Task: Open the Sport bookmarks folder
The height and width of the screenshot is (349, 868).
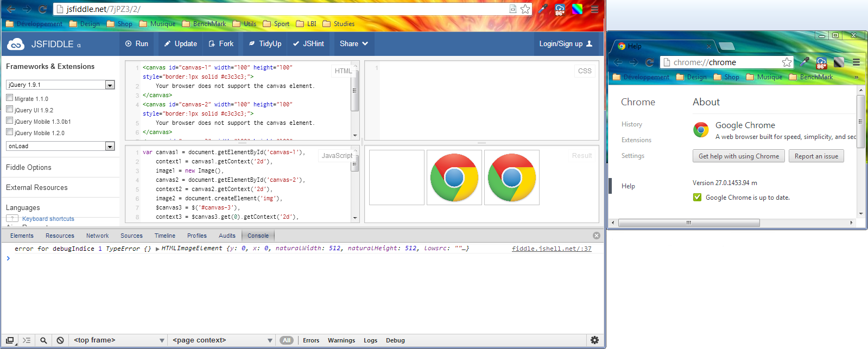Action: 276,24
